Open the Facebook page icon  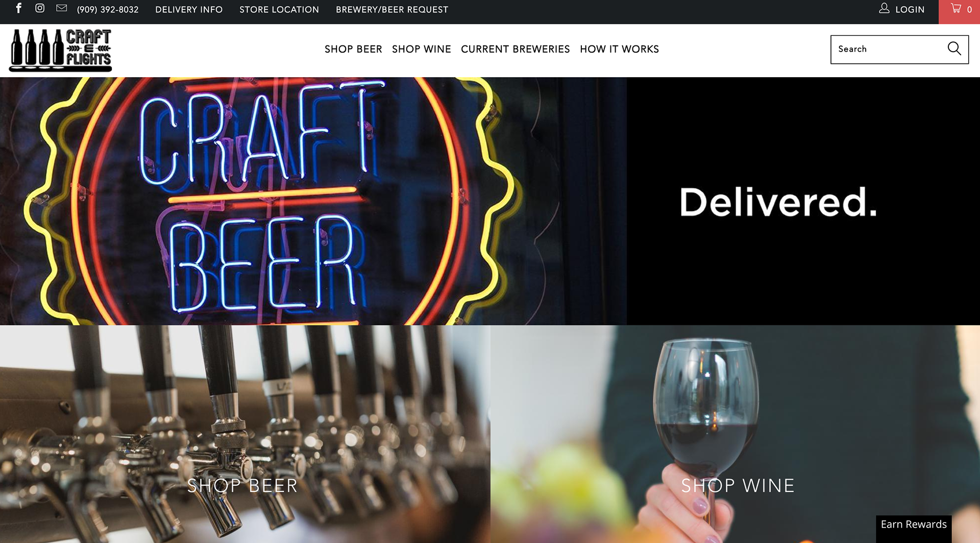click(18, 8)
